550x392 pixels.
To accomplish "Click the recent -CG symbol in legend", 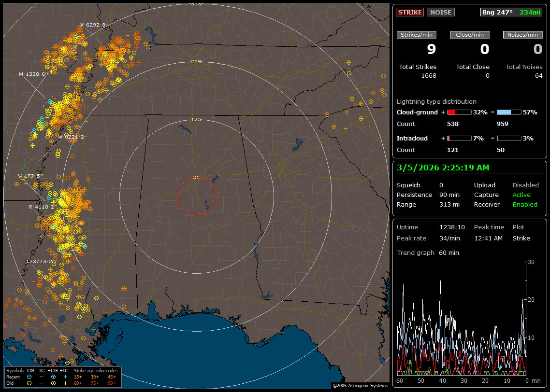I will coord(29,377).
